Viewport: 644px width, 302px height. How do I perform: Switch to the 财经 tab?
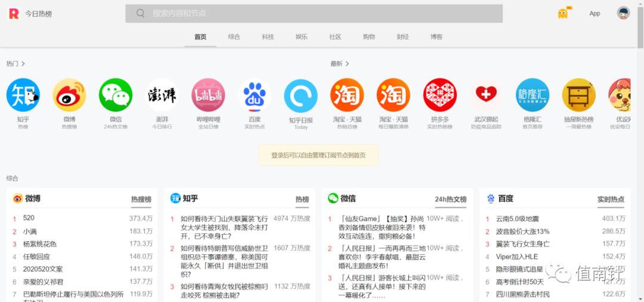coord(402,37)
